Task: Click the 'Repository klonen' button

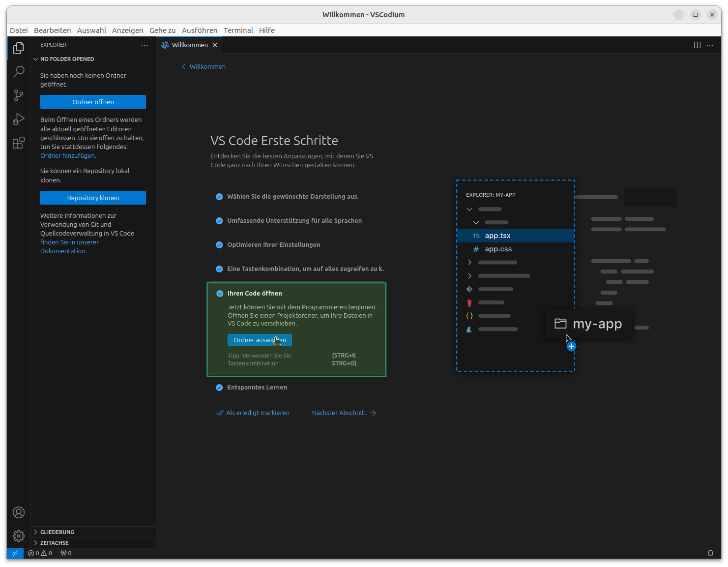Action: [93, 198]
